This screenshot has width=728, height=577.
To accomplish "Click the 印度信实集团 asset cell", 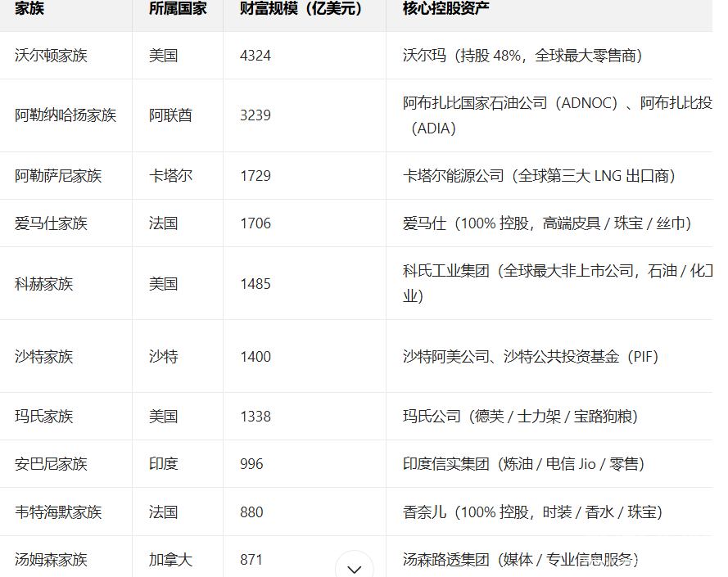I will tap(523, 464).
